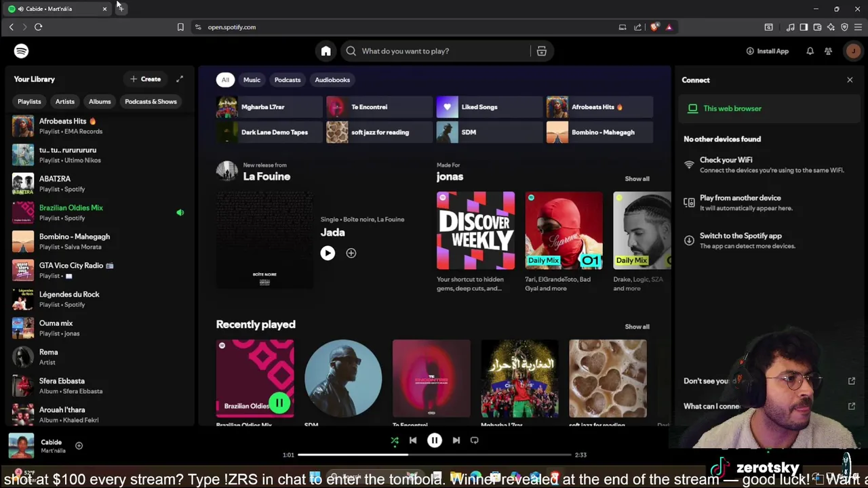Show all Recently played

pos(637,327)
